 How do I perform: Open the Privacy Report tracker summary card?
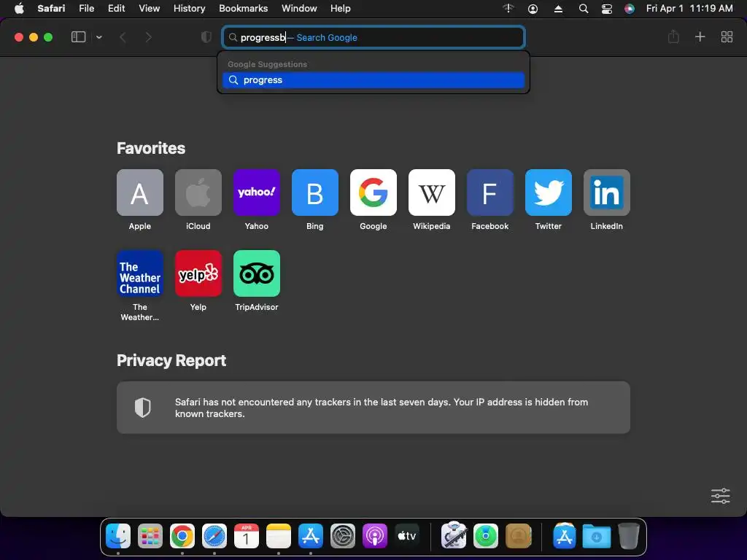coord(373,408)
